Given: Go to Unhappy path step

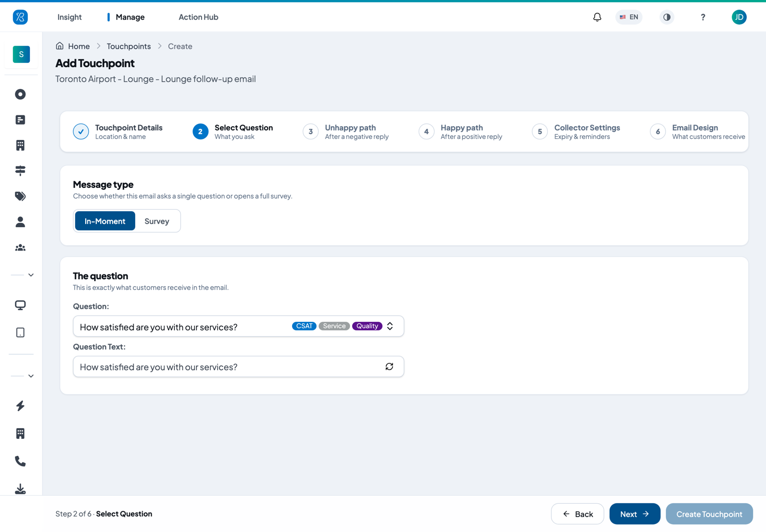Looking at the screenshot, I should click(346, 131).
